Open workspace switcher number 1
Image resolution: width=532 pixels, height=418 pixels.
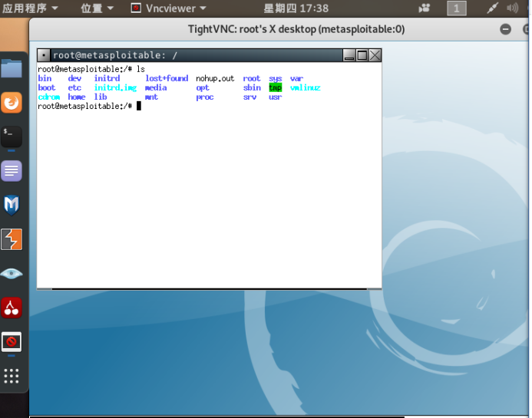456,8
